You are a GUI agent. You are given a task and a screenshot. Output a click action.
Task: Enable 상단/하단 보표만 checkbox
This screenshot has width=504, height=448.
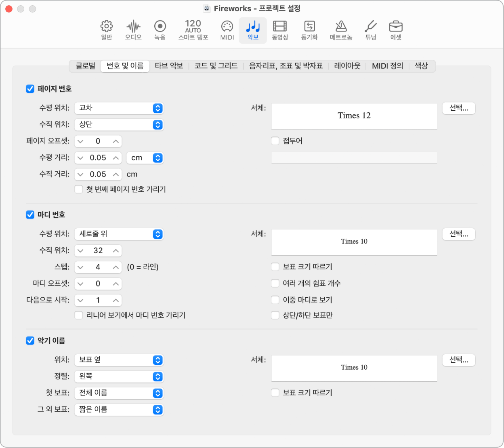275,315
